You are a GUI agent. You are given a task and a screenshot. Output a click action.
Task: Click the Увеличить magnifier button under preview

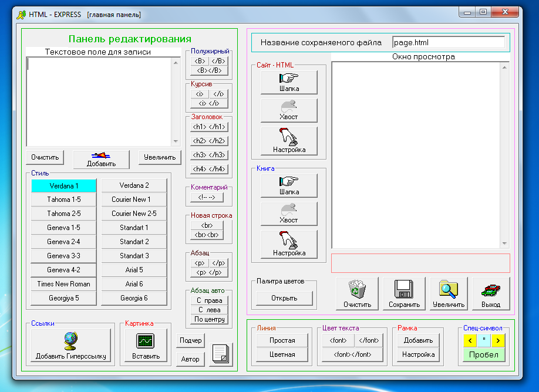[x=449, y=293]
